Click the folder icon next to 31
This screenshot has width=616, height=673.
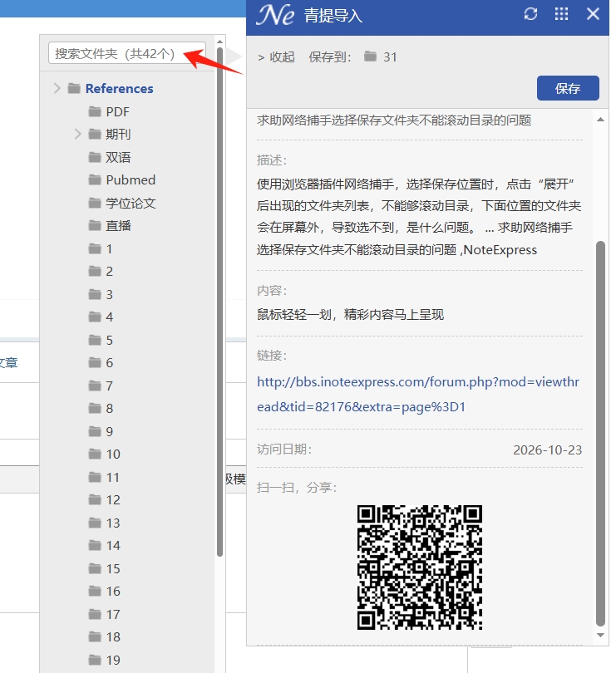pyautogui.click(x=370, y=56)
